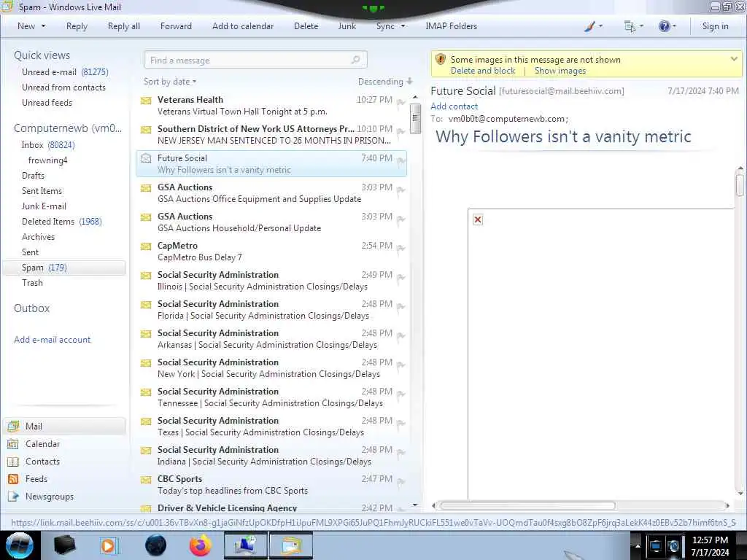Click the message list scrollbar thumb
The image size is (747, 560).
415,118
